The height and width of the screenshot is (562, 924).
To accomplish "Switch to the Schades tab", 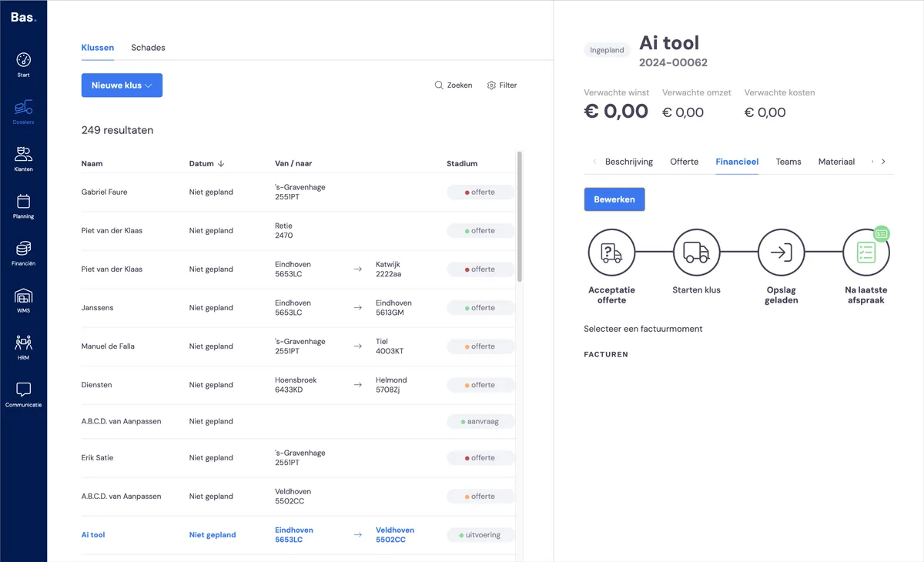I will (148, 48).
